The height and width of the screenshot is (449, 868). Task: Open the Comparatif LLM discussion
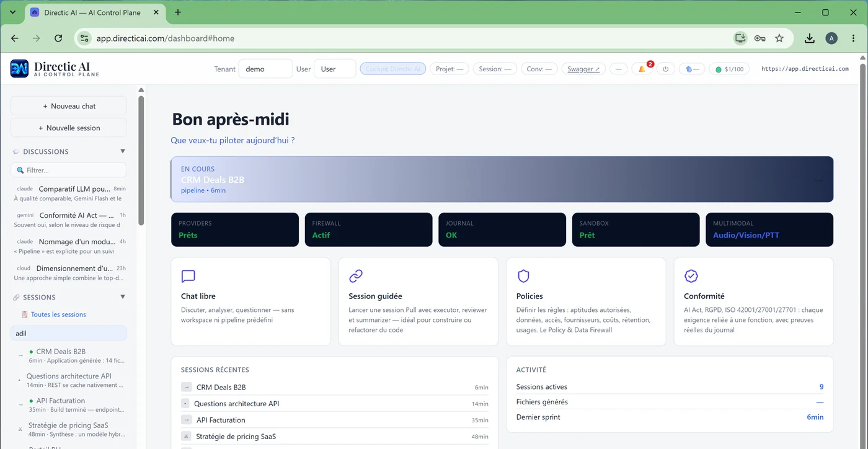69,193
